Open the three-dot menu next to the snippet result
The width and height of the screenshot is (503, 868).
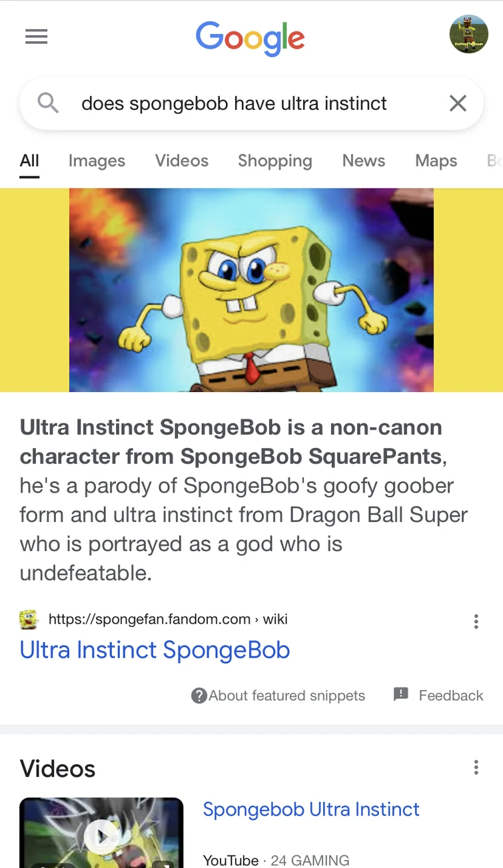coord(476,621)
